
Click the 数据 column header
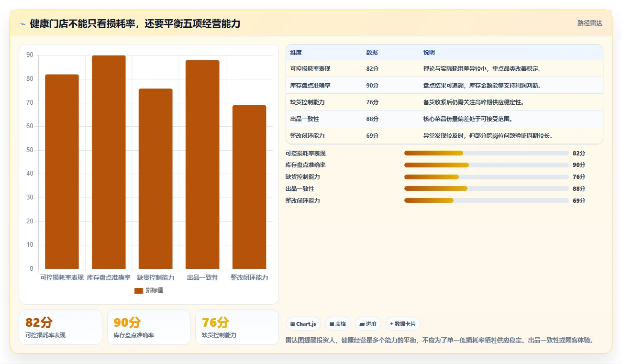(372, 53)
